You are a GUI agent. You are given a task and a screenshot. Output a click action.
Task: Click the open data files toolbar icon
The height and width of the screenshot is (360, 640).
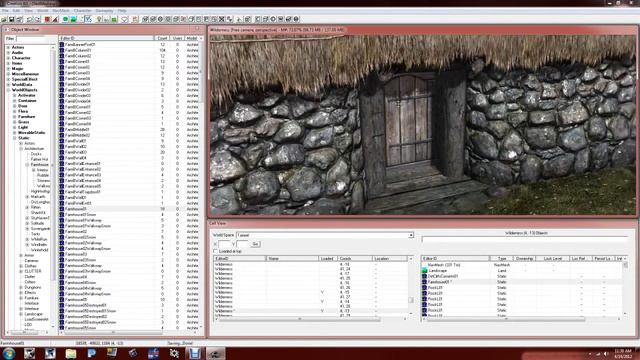point(4,19)
